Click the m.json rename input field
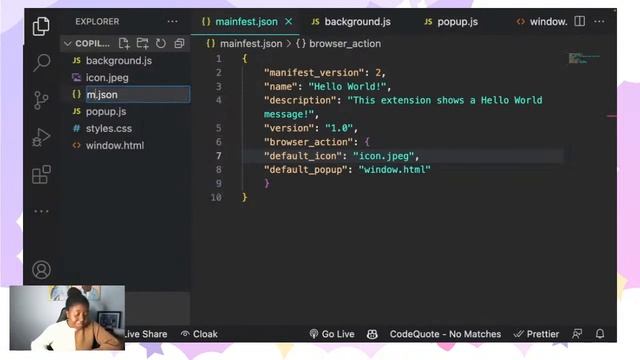Screen dimensions: 640x360 pyautogui.click(x=138, y=94)
